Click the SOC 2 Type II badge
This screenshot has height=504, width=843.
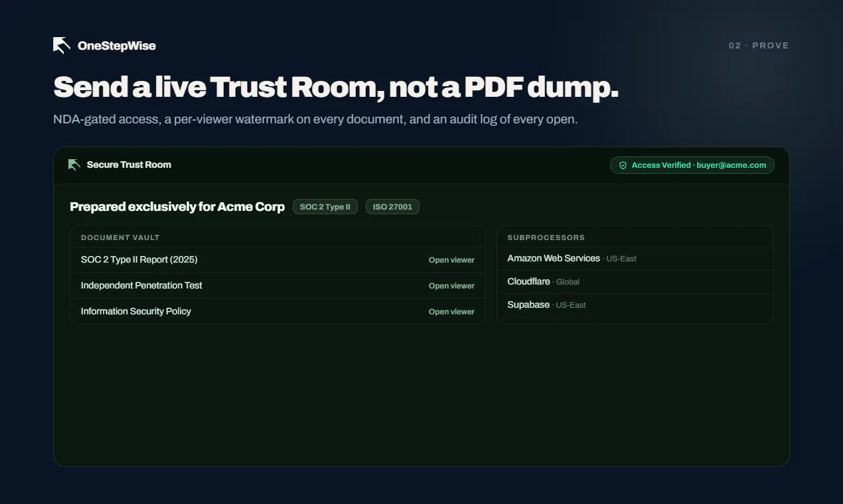(x=325, y=207)
